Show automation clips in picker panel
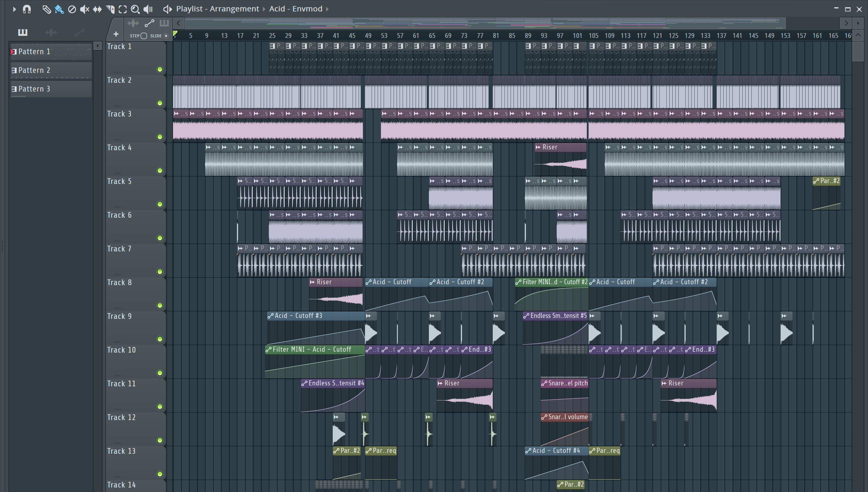The image size is (868, 492). click(x=80, y=33)
